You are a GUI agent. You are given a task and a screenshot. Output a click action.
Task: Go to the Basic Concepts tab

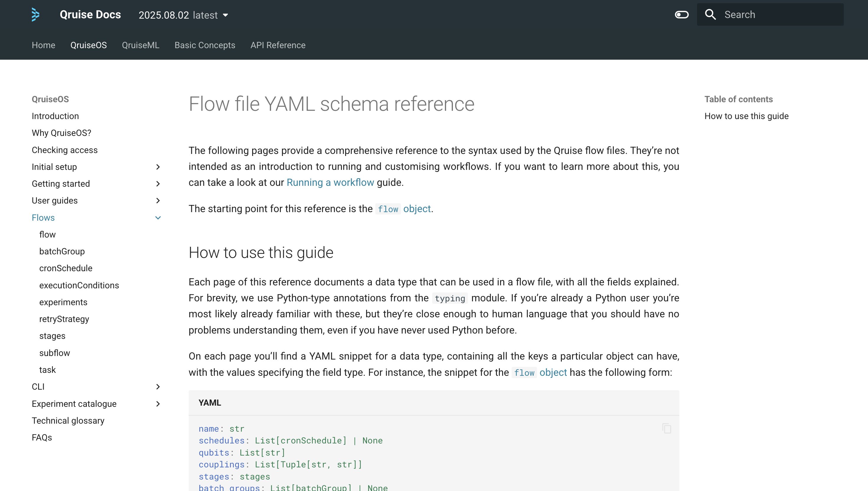(x=205, y=45)
